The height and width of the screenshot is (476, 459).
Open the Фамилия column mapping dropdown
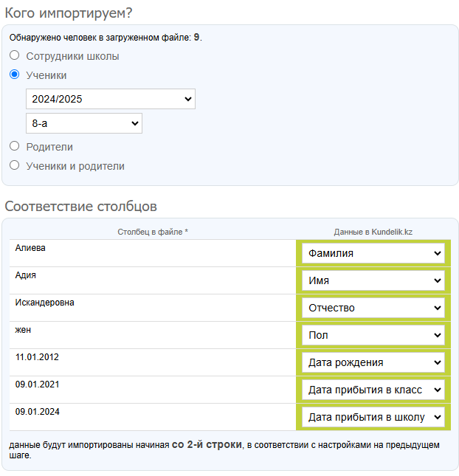point(373,253)
